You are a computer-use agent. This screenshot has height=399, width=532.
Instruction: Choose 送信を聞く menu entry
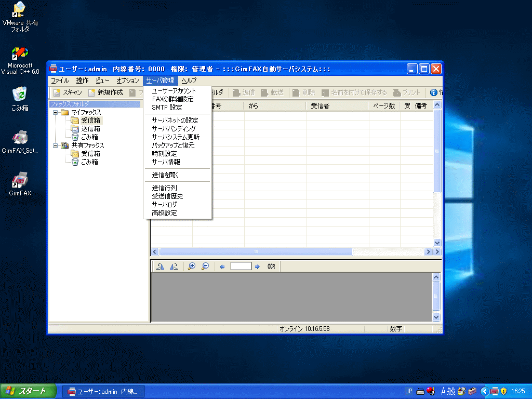click(x=178, y=175)
